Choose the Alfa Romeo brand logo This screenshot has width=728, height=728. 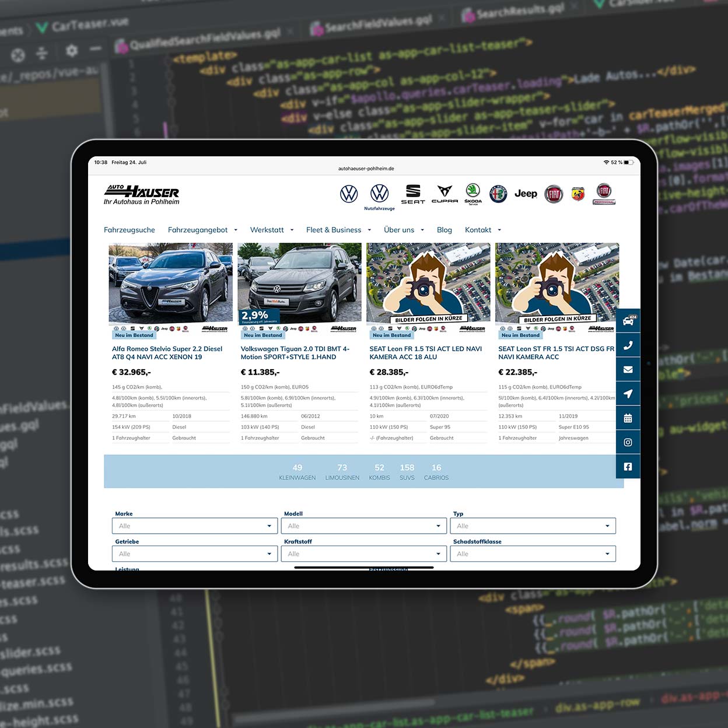click(498, 194)
